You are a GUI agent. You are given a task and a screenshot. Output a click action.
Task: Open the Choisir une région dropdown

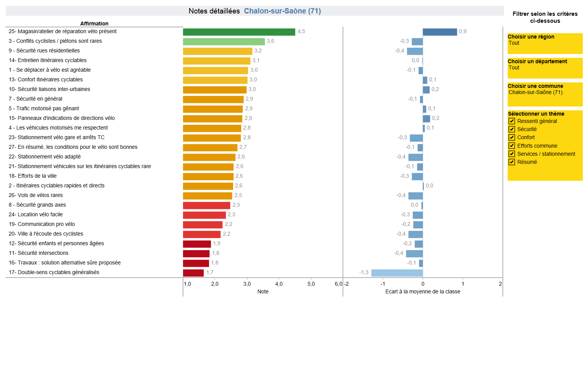(544, 43)
